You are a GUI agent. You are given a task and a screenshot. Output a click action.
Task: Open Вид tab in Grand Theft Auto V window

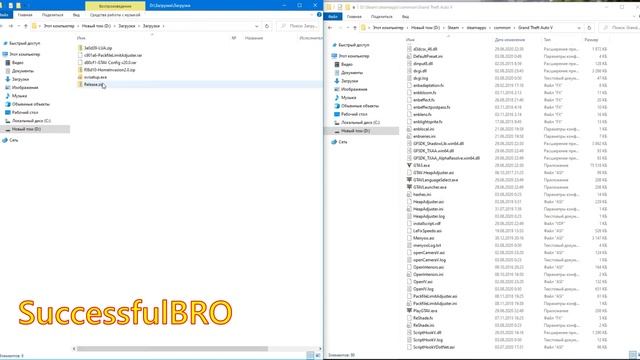click(x=405, y=16)
